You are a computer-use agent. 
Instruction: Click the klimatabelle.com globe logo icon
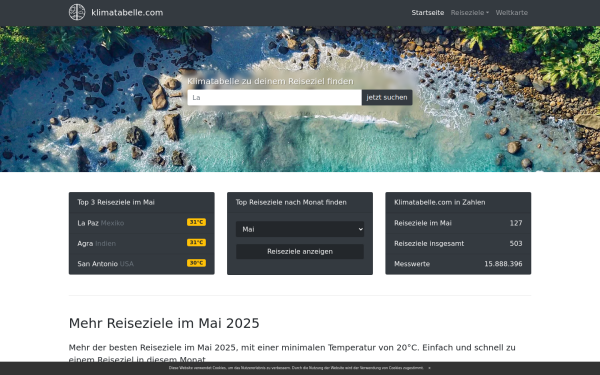pos(77,12)
